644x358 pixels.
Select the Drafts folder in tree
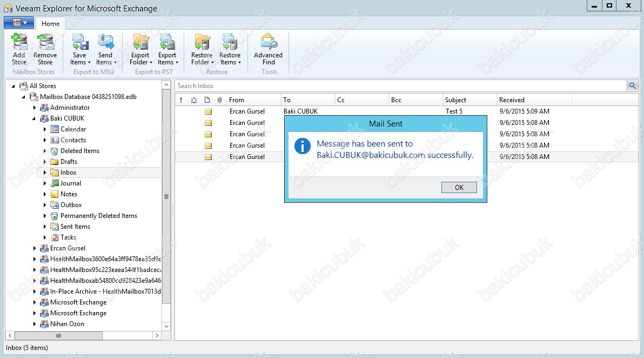(69, 162)
